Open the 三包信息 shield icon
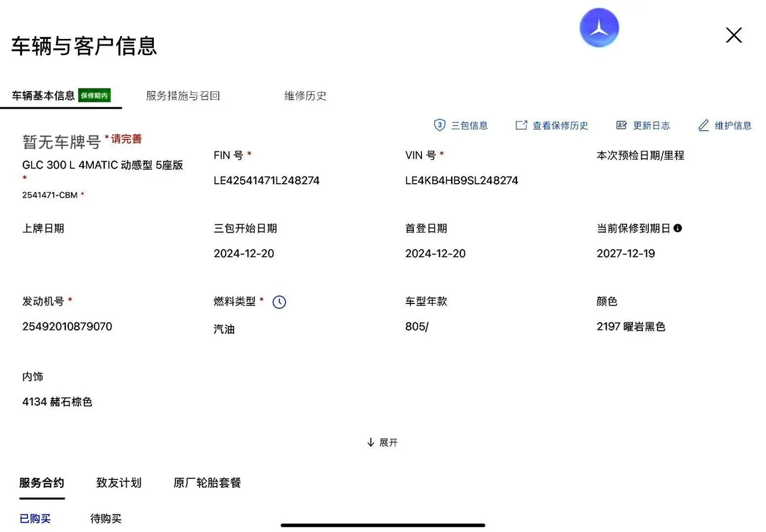The height and width of the screenshot is (532, 766). (440, 125)
